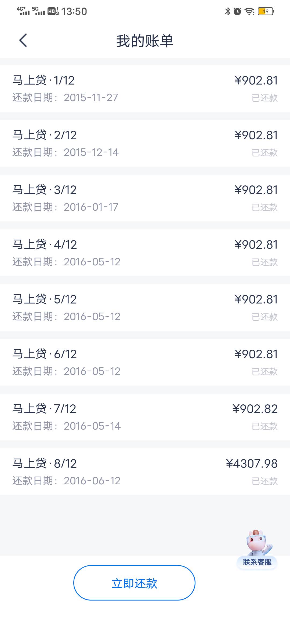
Task: Tap the 联系客服 label
Action: pyautogui.click(x=257, y=562)
